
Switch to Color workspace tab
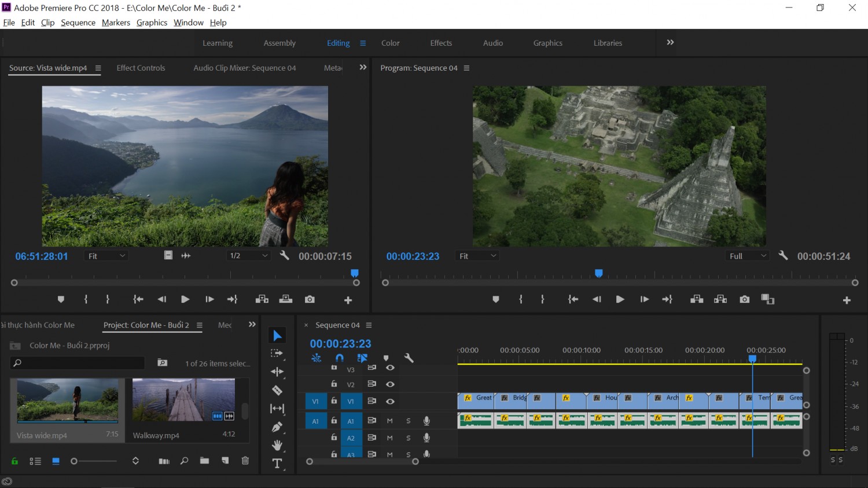(x=391, y=43)
